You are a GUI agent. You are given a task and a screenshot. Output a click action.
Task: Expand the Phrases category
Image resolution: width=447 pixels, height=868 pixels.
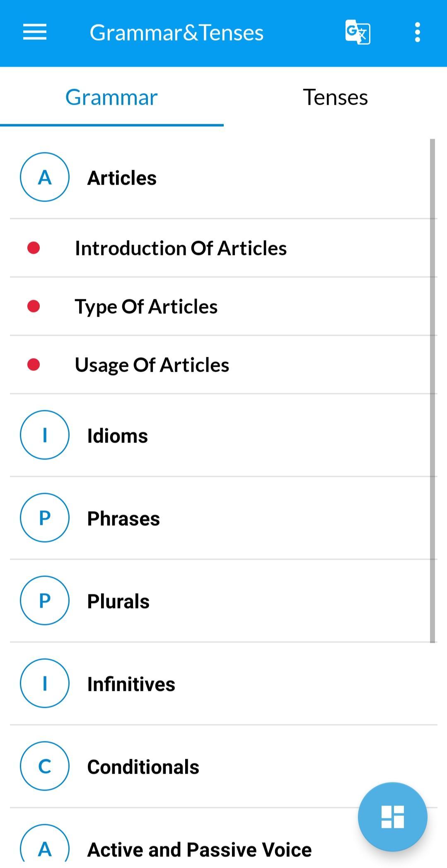(x=223, y=518)
